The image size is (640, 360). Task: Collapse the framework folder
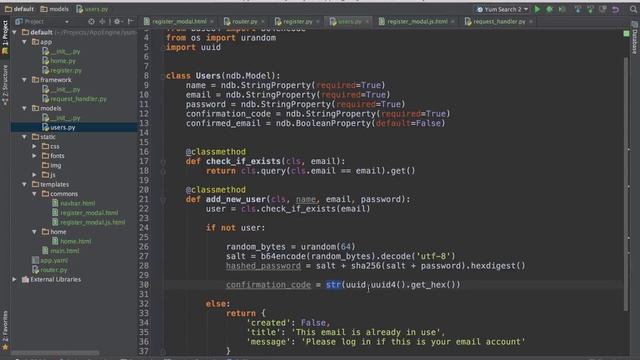coord(24,80)
